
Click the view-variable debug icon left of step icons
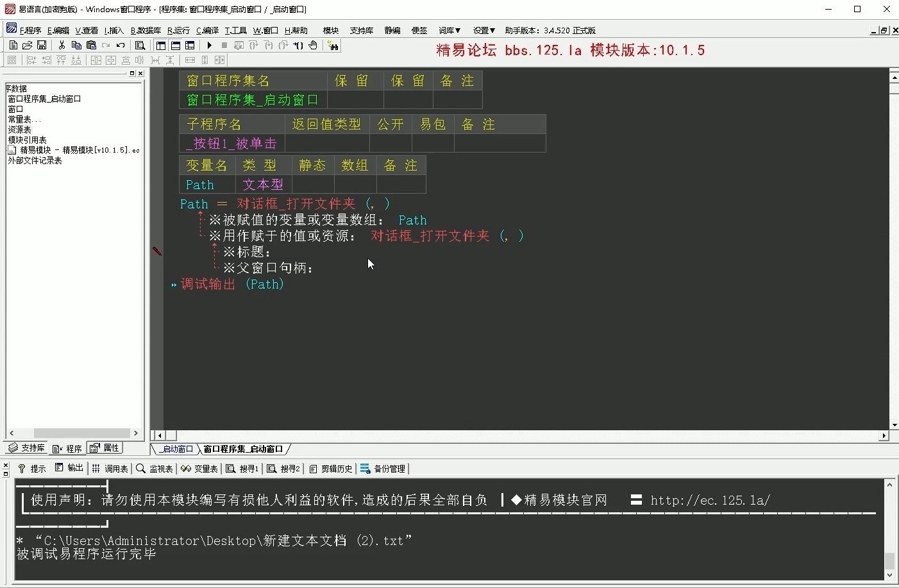pos(239,46)
